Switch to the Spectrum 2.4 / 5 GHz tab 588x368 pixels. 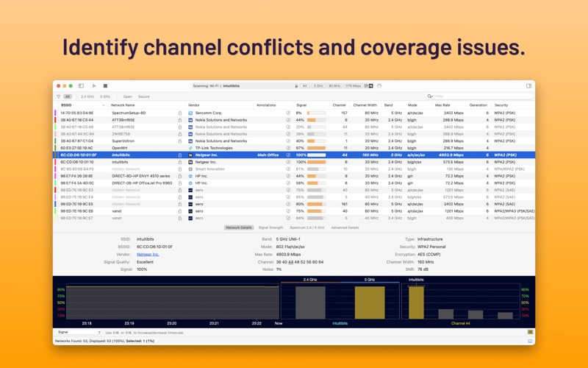click(306, 227)
